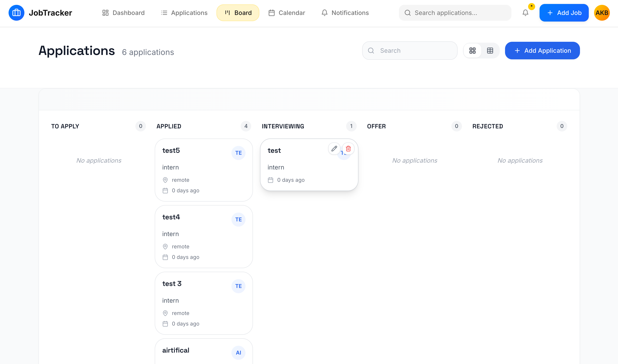618x364 pixels.
Task: Click 'remote' text on test 3 card
Action: click(180, 313)
